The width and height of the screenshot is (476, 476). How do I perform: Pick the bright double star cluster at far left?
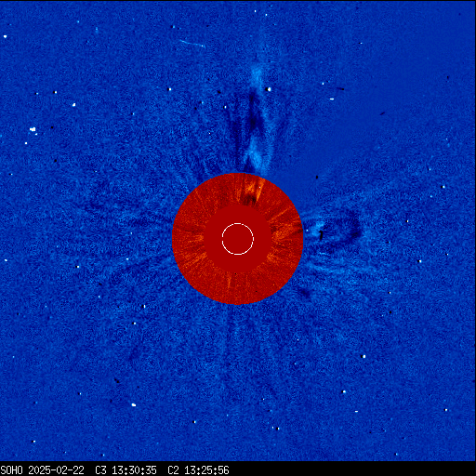[x=33, y=130]
